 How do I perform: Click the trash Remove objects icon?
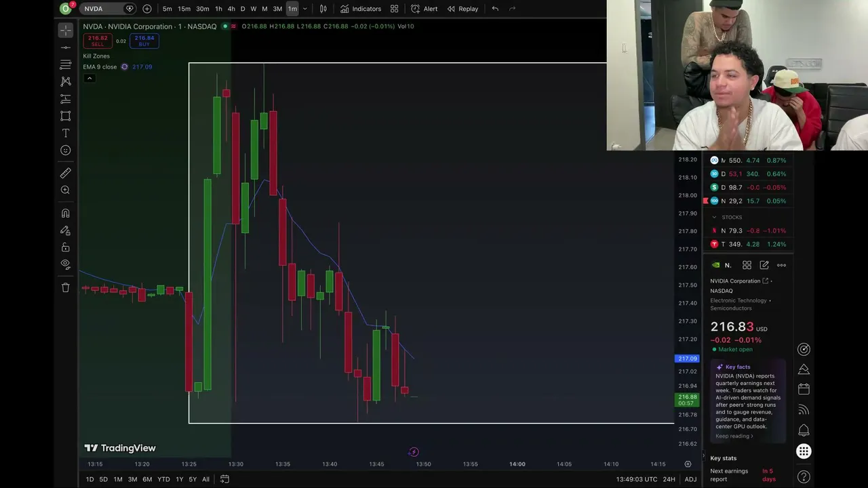pos(65,287)
